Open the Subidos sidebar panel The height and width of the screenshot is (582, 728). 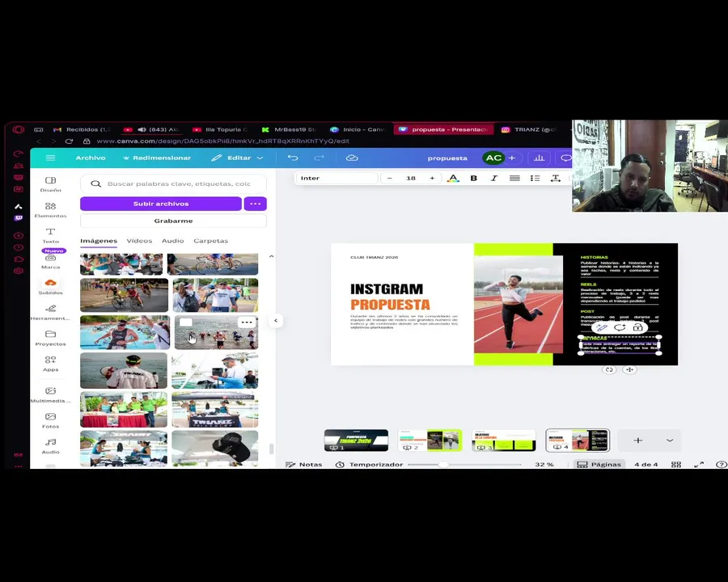click(x=51, y=287)
